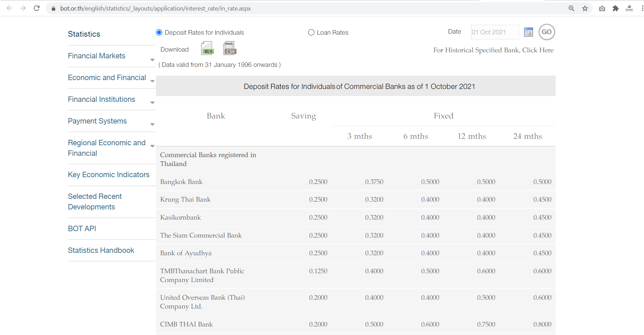Select Deposit Rates for Individuals radio
The width and height of the screenshot is (644, 335).
click(159, 33)
